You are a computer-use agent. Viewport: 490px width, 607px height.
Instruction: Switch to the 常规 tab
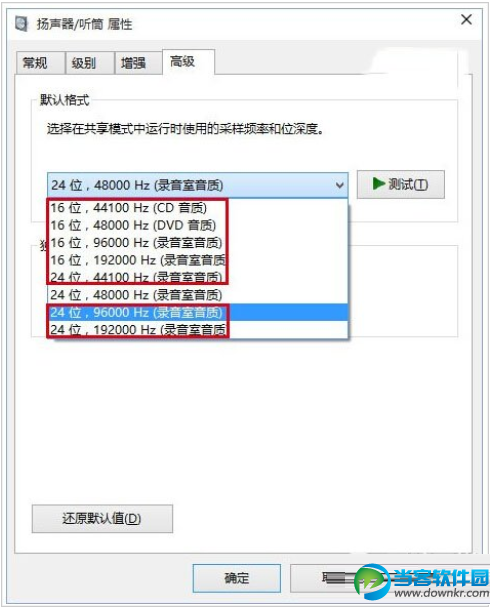[40, 62]
